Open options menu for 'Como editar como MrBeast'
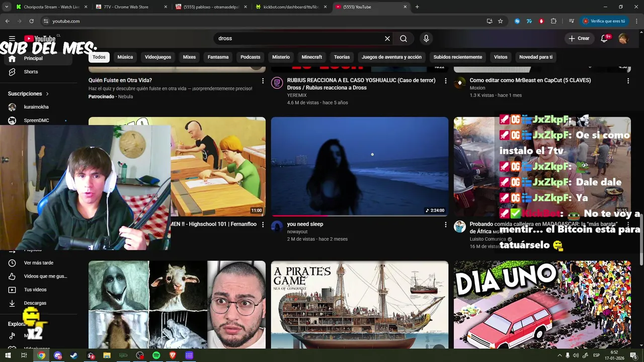The width and height of the screenshot is (644, 362). 628,80
